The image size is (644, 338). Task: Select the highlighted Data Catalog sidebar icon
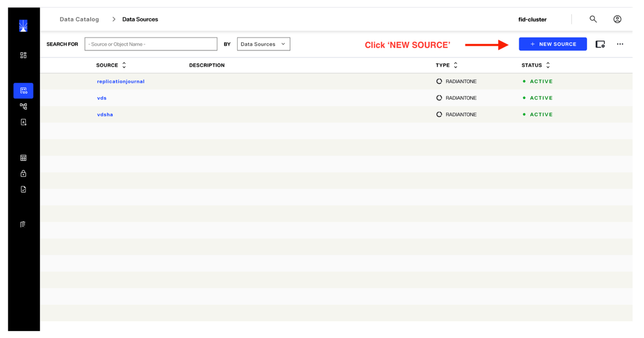tap(23, 90)
